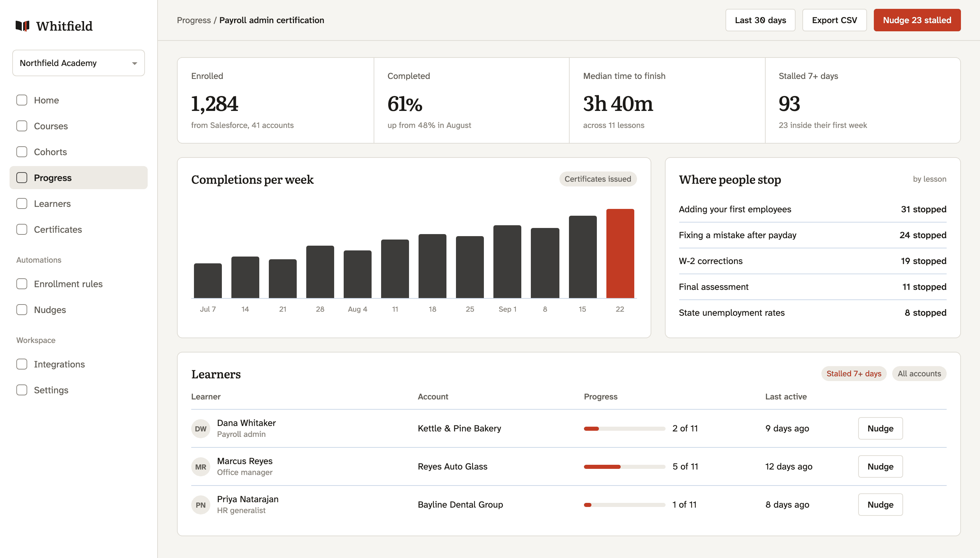Click the Jul 7 chart bar
Image resolution: width=980 pixels, height=558 pixels.
point(207,281)
